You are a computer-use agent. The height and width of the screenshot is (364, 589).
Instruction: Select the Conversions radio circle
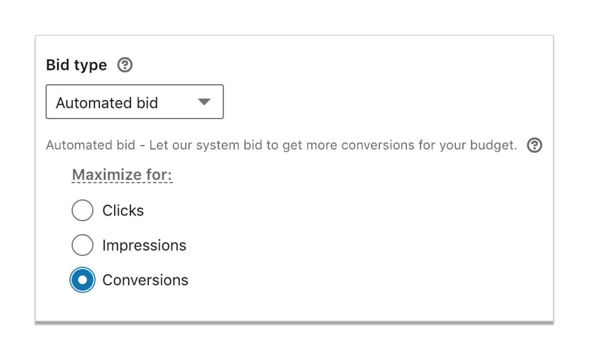coord(82,280)
